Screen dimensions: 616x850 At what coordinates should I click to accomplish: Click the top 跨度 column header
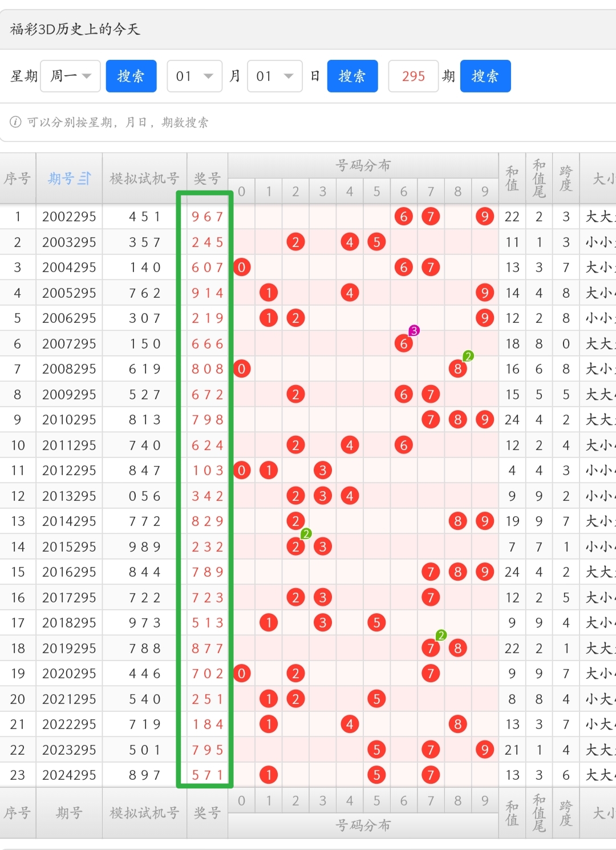click(x=566, y=179)
